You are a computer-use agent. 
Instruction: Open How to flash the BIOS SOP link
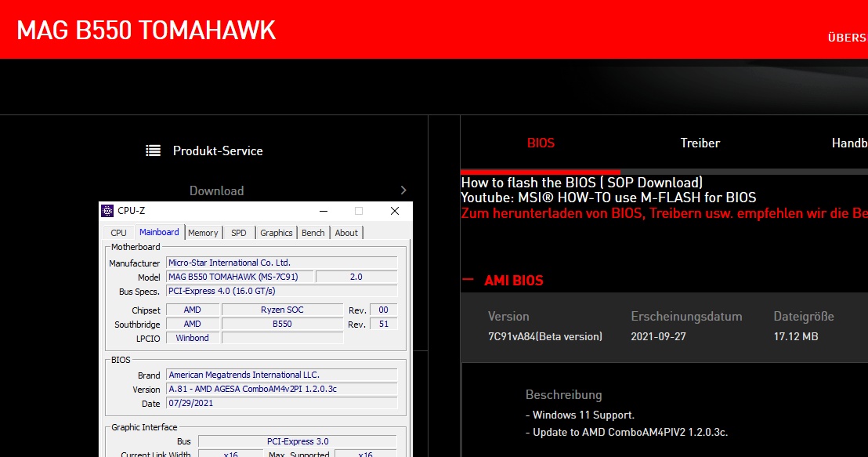click(x=582, y=182)
